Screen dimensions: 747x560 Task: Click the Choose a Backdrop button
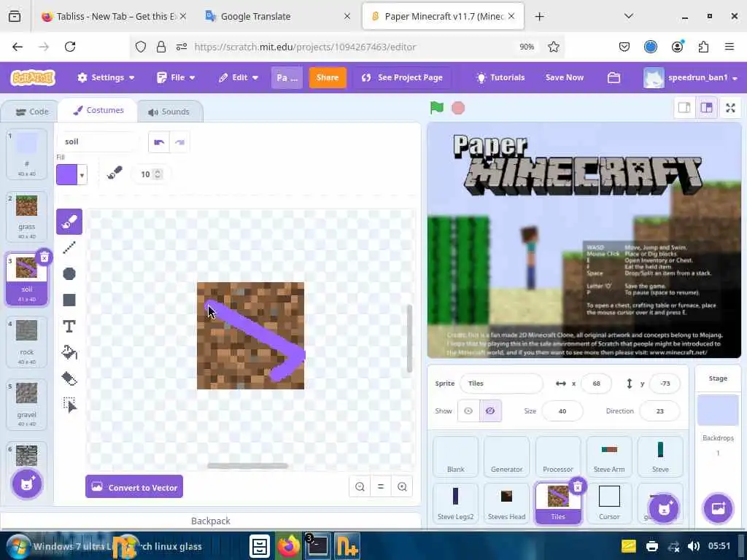718,508
